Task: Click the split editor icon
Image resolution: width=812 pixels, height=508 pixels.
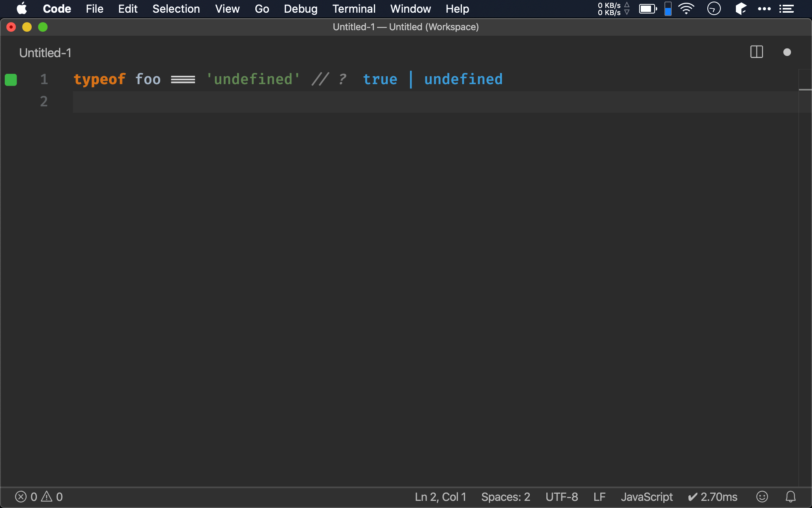Action: 756,52
